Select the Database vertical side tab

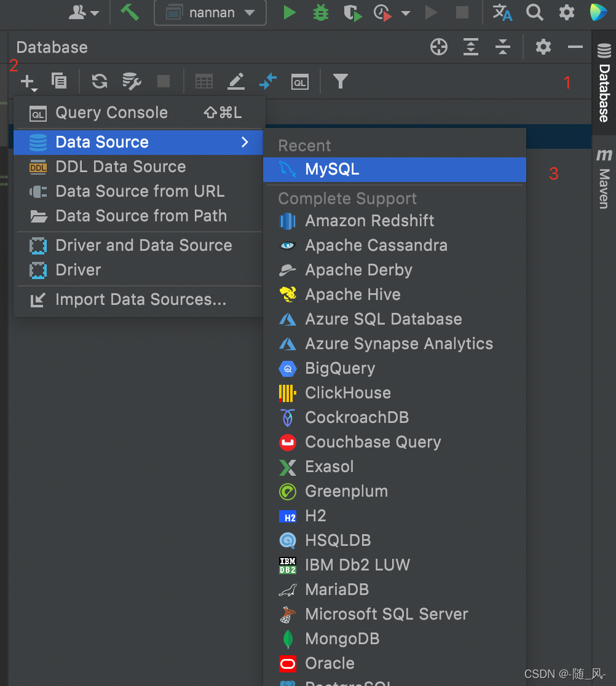point(604,83)
